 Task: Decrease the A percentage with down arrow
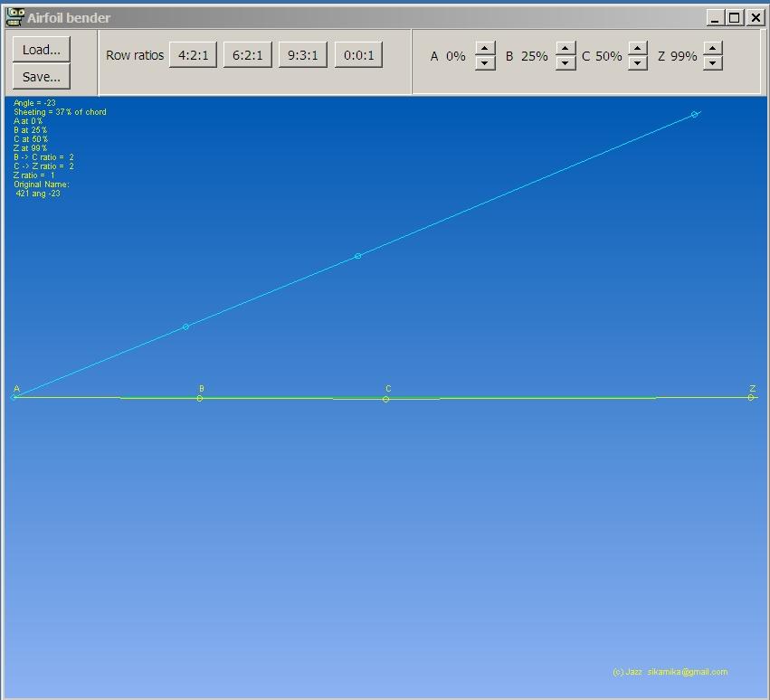coord(485,63)
